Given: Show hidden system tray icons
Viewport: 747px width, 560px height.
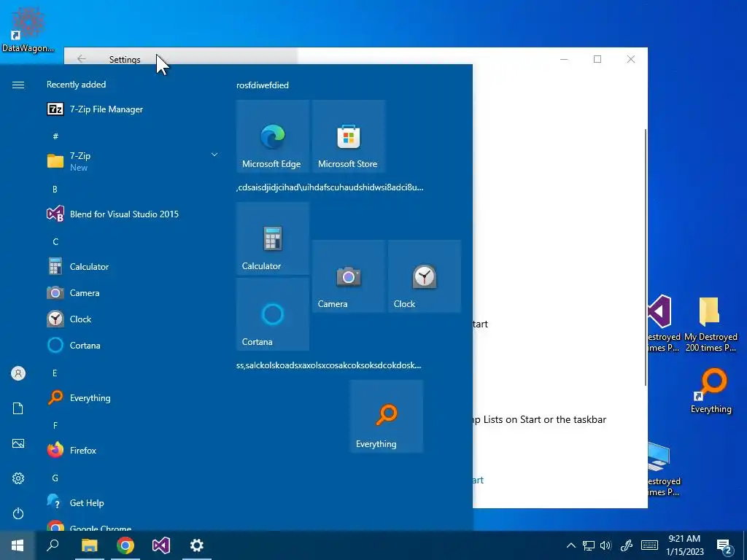Looking at the screenshot, I should click(x=570, y=545).
